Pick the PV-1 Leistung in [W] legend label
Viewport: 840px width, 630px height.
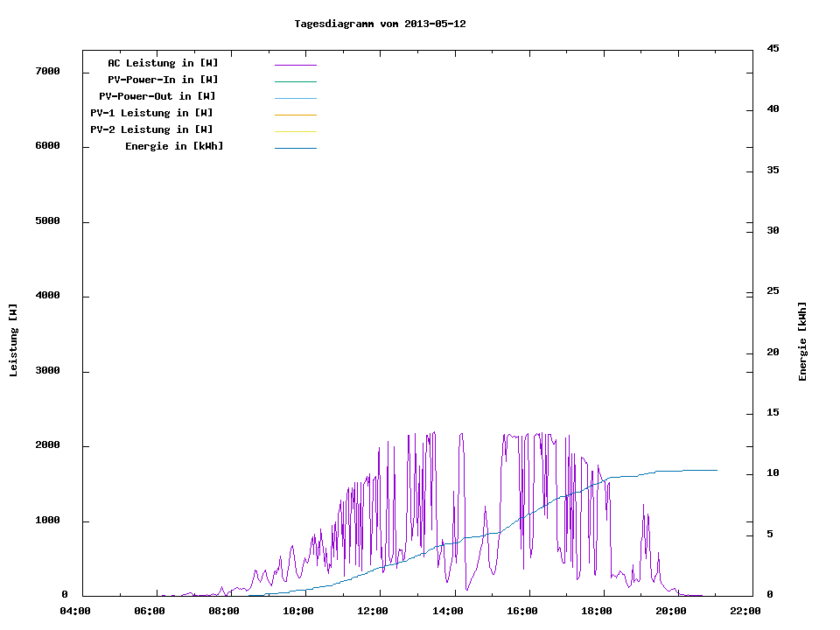point(151,113)
